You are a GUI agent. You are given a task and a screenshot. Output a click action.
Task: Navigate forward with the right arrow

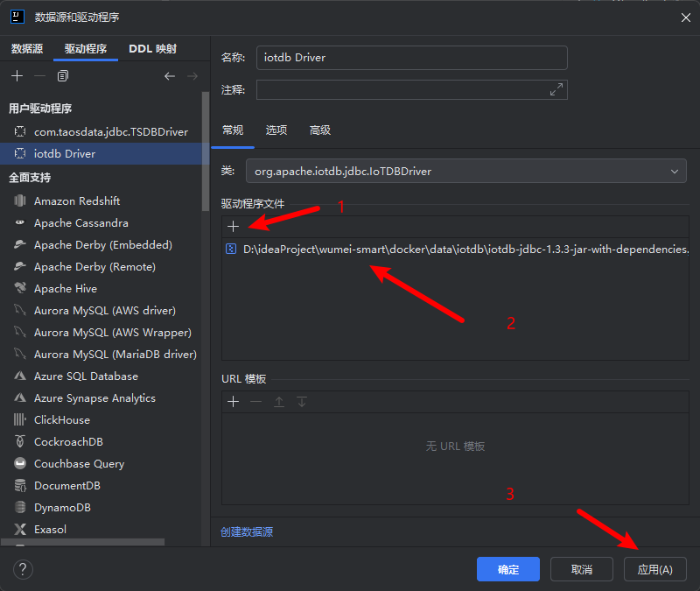192,76
